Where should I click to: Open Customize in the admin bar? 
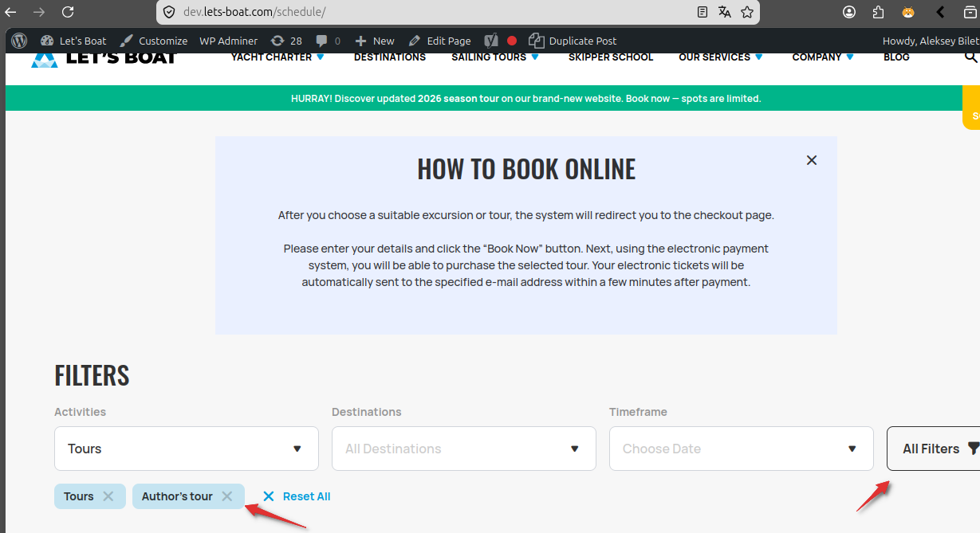[x=153, y=41]
